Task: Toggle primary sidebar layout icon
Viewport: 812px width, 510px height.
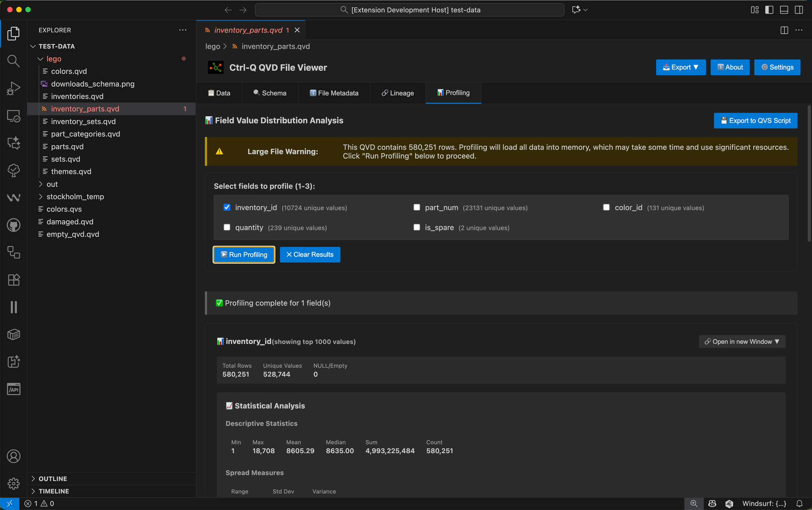Action: 769,10
